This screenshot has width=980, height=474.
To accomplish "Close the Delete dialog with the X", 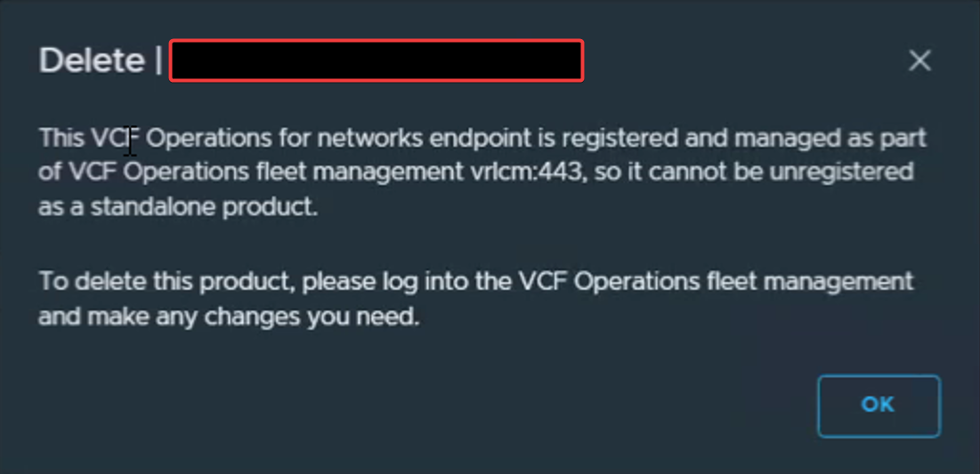I will click(x=919, y=60).
